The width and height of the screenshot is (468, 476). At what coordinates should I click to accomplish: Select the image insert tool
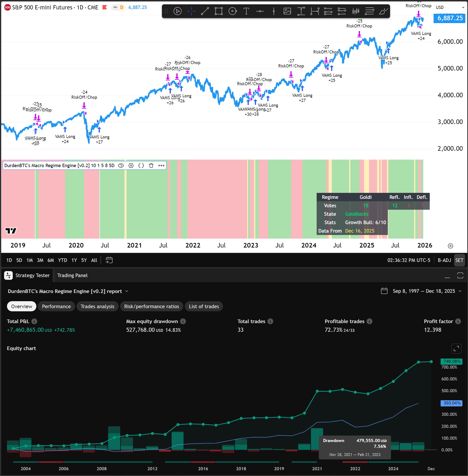(x=287, y=11)
